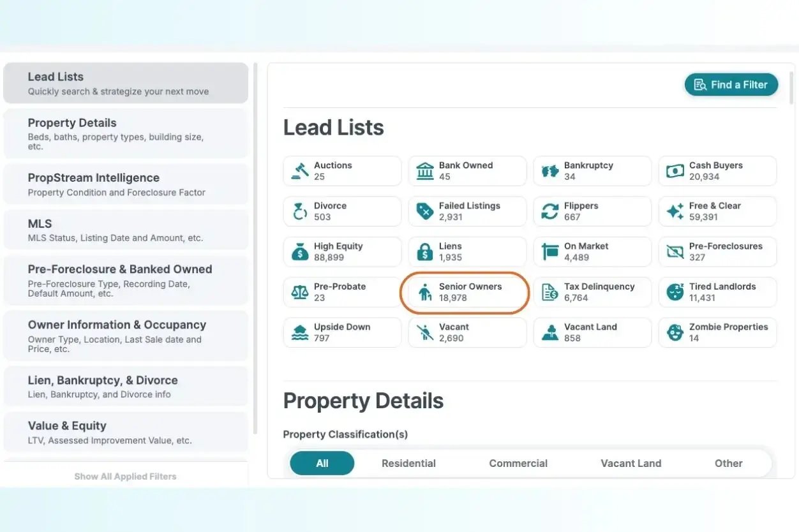Open the Property Details filter section
The height and width of the screenshot is (532, 799).
pos(126,133)
